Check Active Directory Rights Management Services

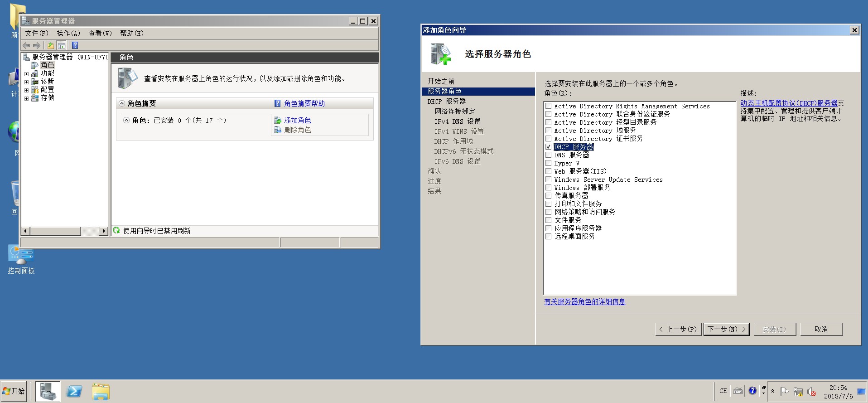[x=548, y=106]
